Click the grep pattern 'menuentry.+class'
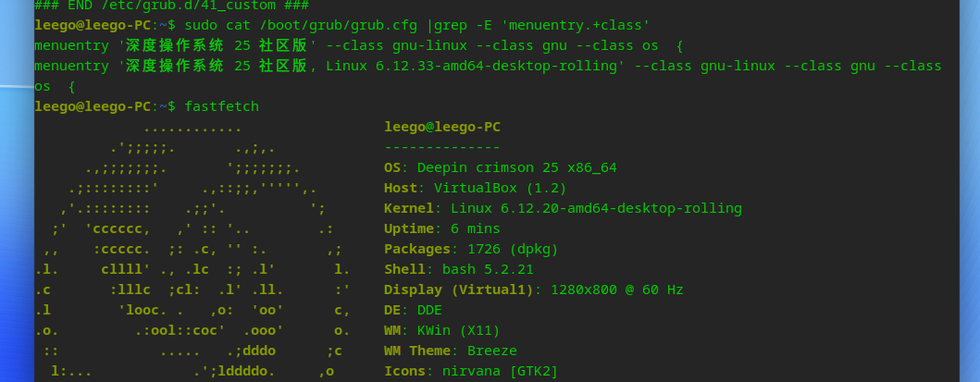This screenshot has width=980, height=382. (x=576, y=26)
